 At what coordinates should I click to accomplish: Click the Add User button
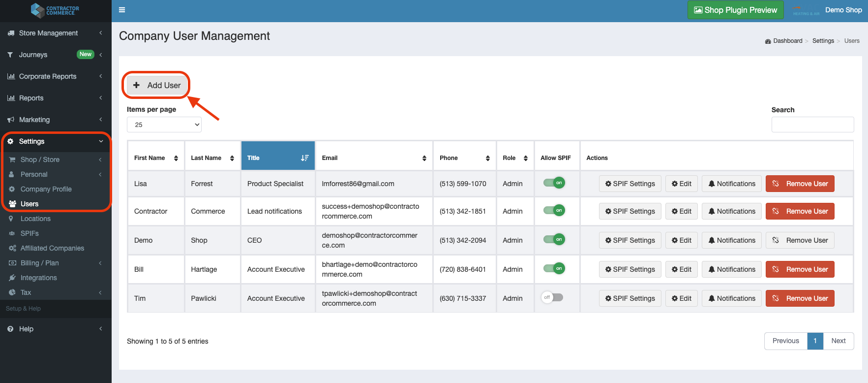point(156,85)
